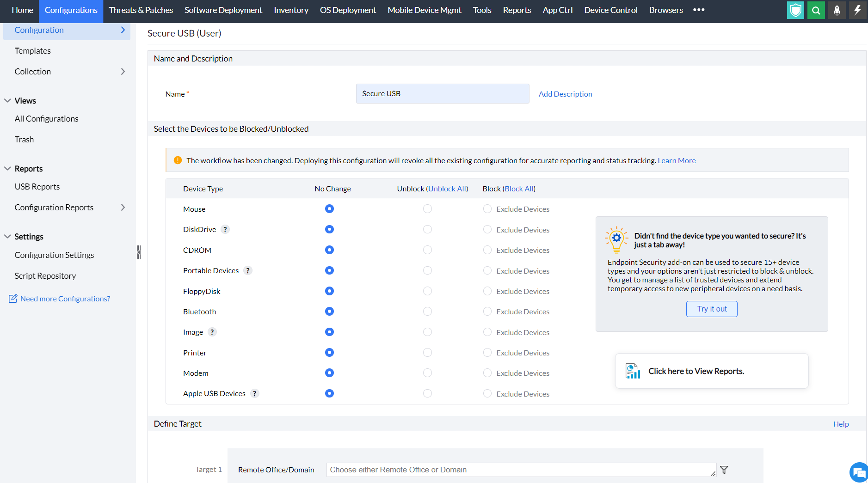Screen dimensions: 868x483
Task: Open the Threats & Patches tab
Action: 141,10
